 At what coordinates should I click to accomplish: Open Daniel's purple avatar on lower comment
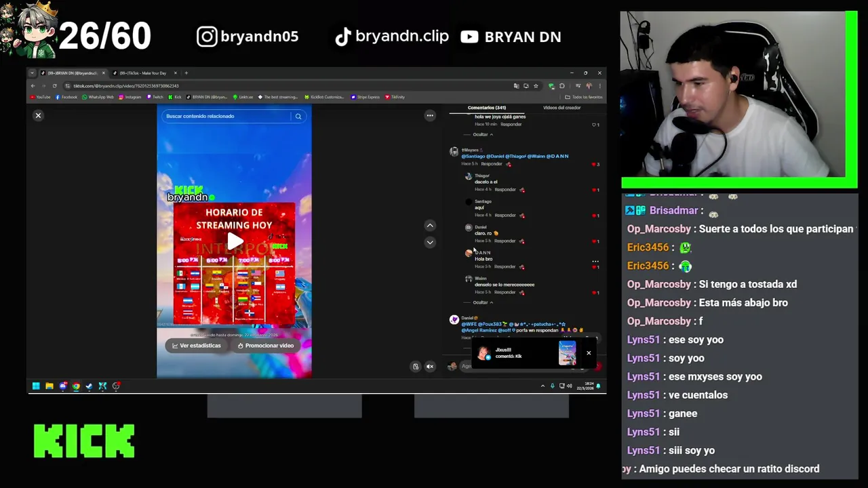tap(454, 320)
